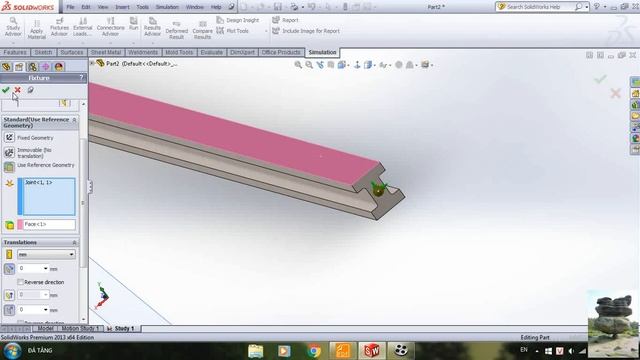Enable the Reverse direction checkbox

pos(20,282)
